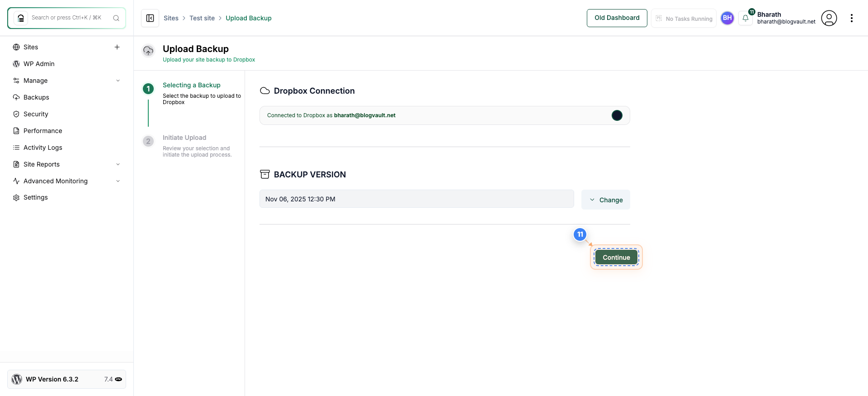Expand the Site Reports chevron
868x396 pixels.
118,164
